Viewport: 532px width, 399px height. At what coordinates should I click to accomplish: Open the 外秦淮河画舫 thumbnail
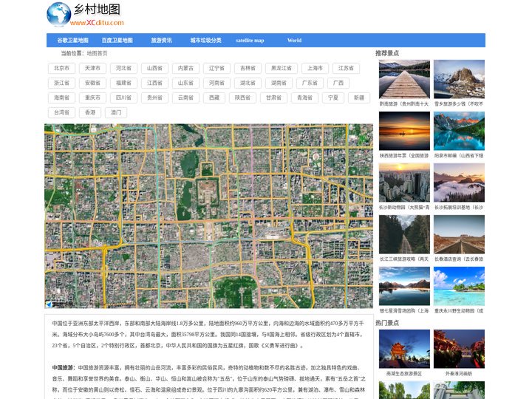tap(459, 349)
